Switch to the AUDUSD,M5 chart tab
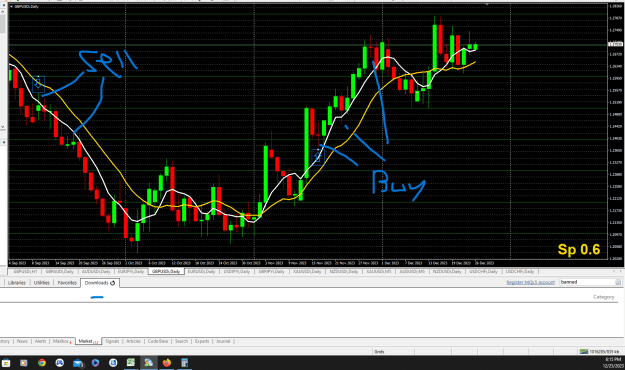The width and height of the screenshot is (625, 370). [413, 272]
